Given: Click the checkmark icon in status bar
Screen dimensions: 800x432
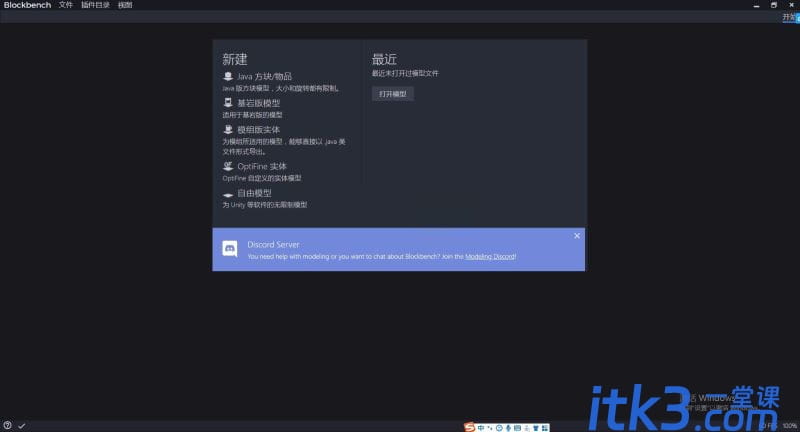Looking at the screenshot, I should (21, 426).
